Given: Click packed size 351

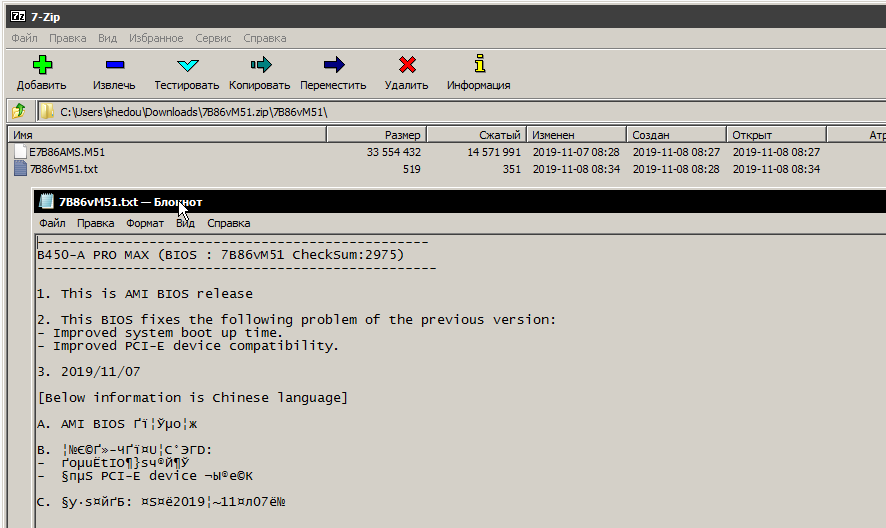Looking at the screenshot, I should point(512,169).
